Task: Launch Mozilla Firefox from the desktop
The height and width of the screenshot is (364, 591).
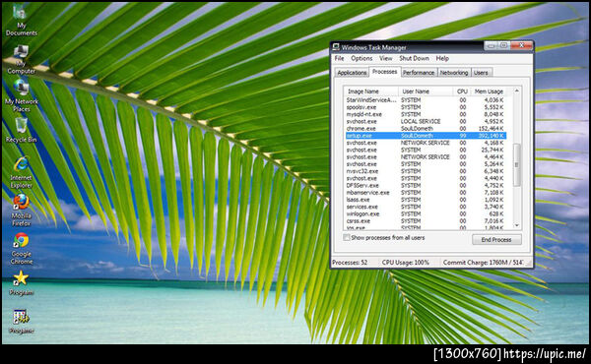Action: click(21, 210)
